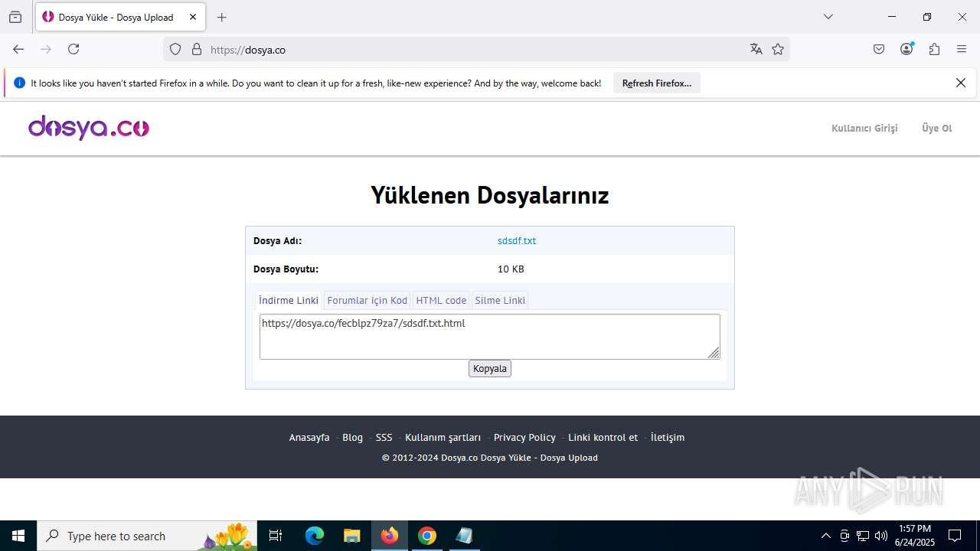Open the Extensions puzzle icon

tap(934, 49)
